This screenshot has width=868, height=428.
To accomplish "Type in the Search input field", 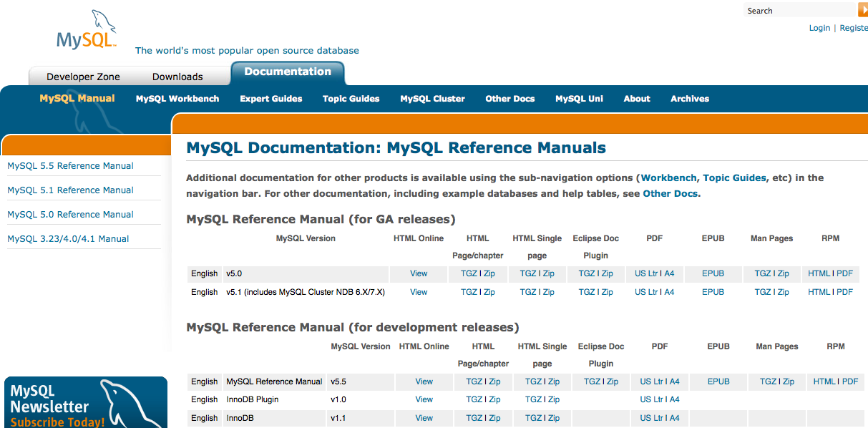I will point(800,11).
